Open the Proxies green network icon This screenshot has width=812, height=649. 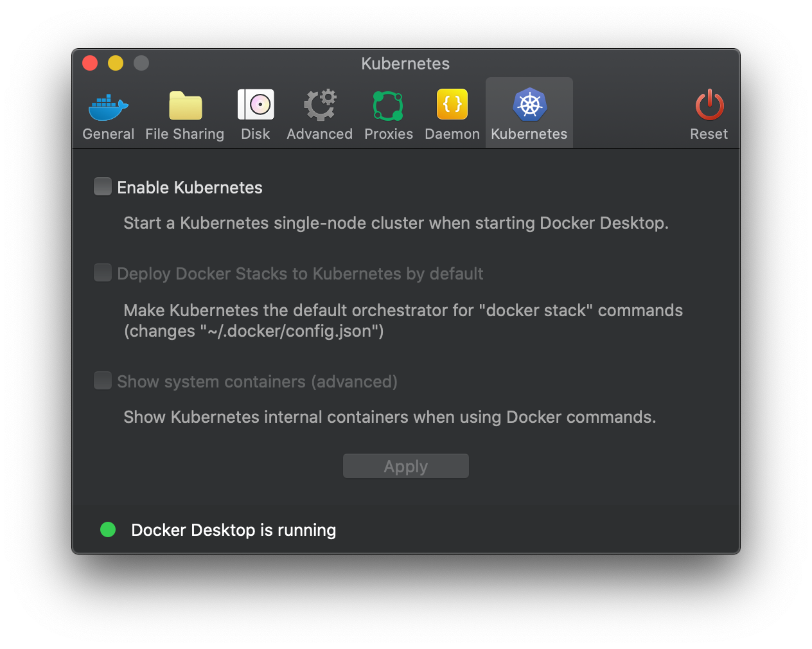click(x=388, y=105)
